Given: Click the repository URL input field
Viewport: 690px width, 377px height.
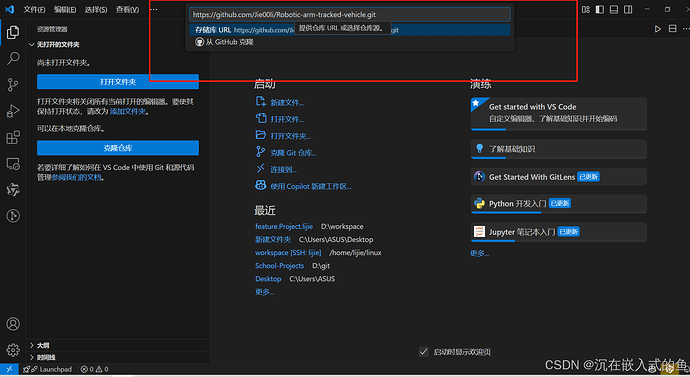Looking at the screenshot, I should point(350,15).
